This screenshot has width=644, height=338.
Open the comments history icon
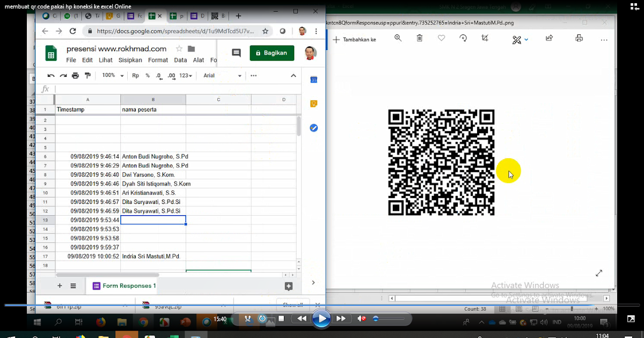[x=236, y=53]
